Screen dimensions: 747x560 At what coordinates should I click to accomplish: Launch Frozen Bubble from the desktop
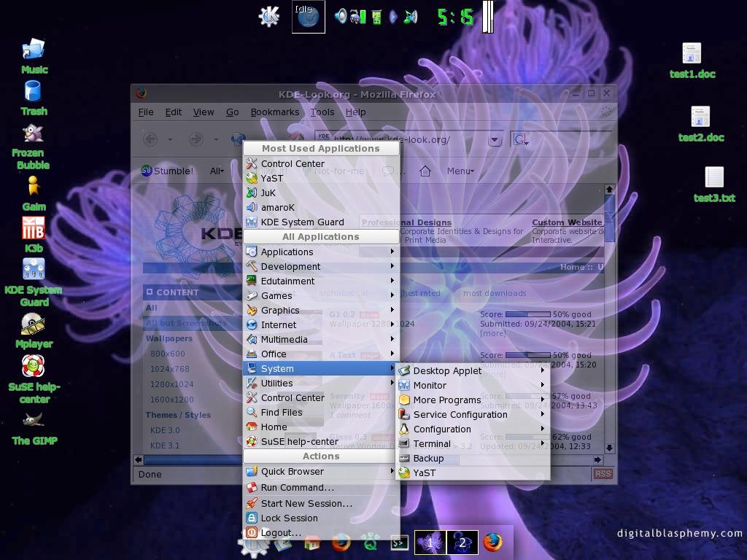(33, 133)
